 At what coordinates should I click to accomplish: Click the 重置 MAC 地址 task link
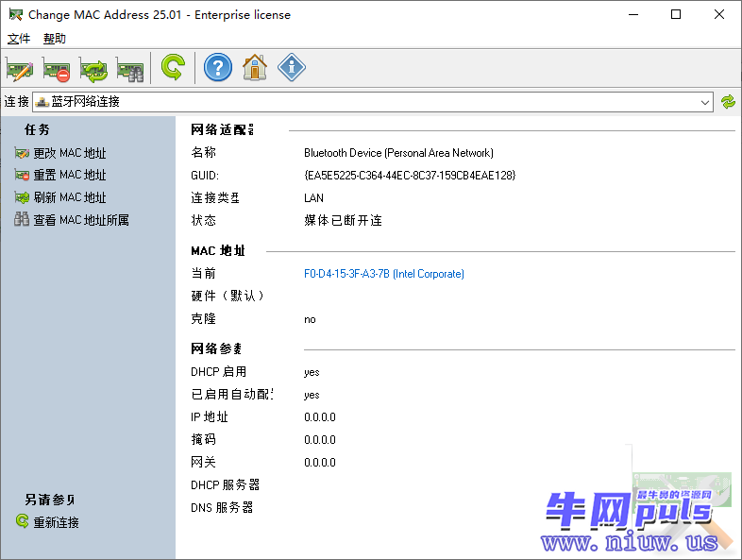(x=70, y=175)
